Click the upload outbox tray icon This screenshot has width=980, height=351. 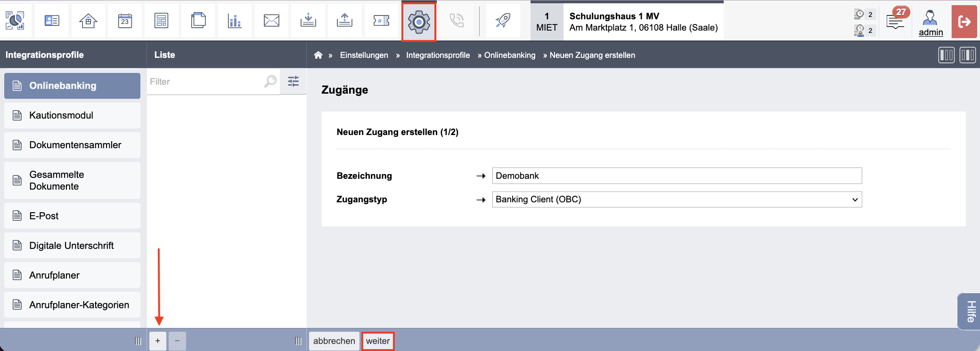point(345,21)
